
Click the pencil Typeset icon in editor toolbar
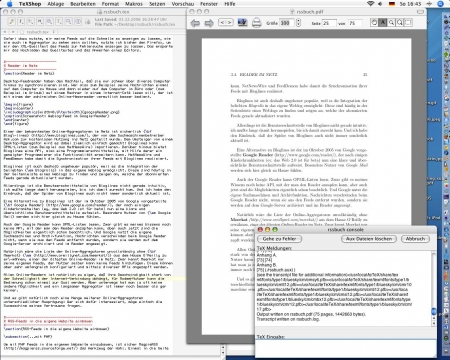click(12, 22)
